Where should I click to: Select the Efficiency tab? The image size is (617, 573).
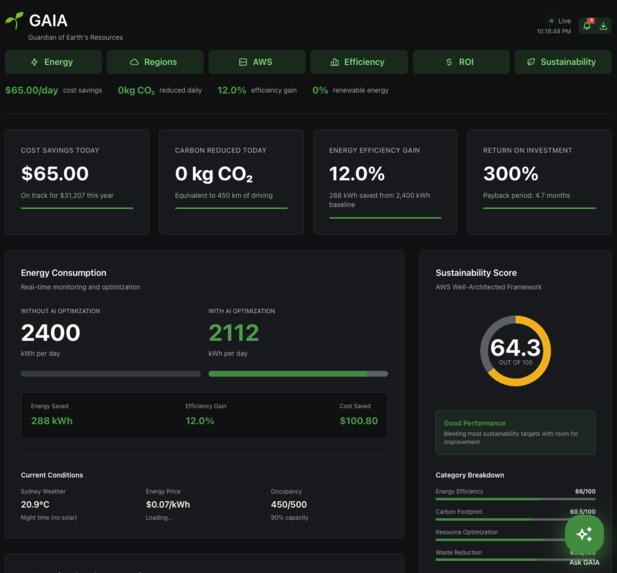[359, 62]
